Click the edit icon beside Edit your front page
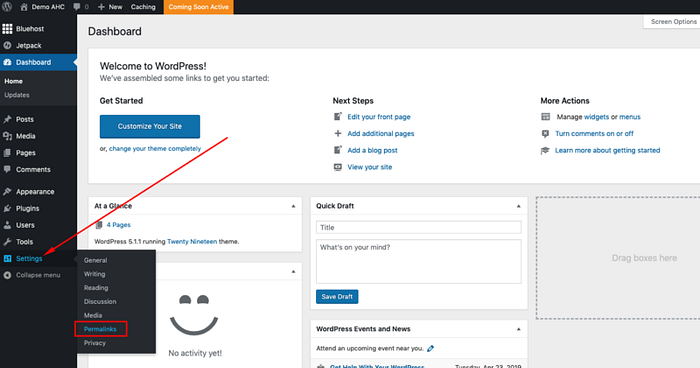This screenshot has width=700, height=368. point(338,117)
